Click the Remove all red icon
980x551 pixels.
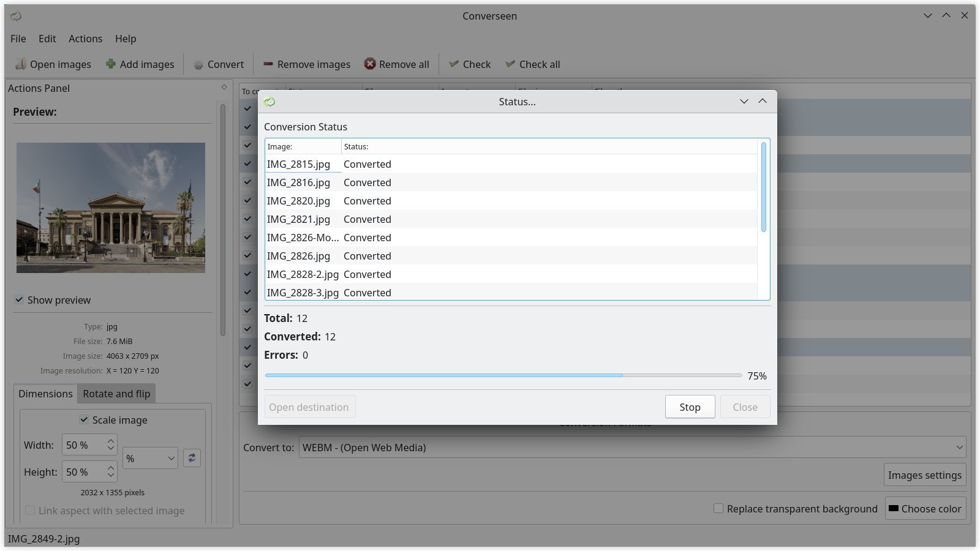[x=370, y=64]
